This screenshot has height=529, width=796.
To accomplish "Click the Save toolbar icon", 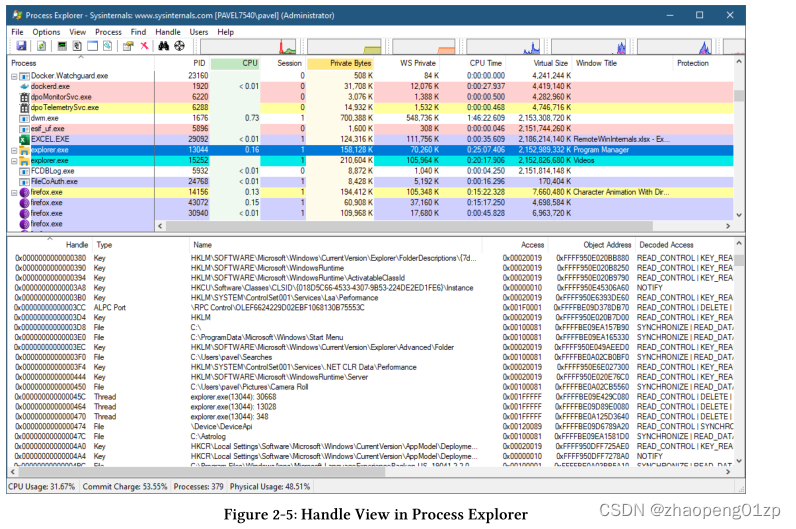I will (21, 46).
